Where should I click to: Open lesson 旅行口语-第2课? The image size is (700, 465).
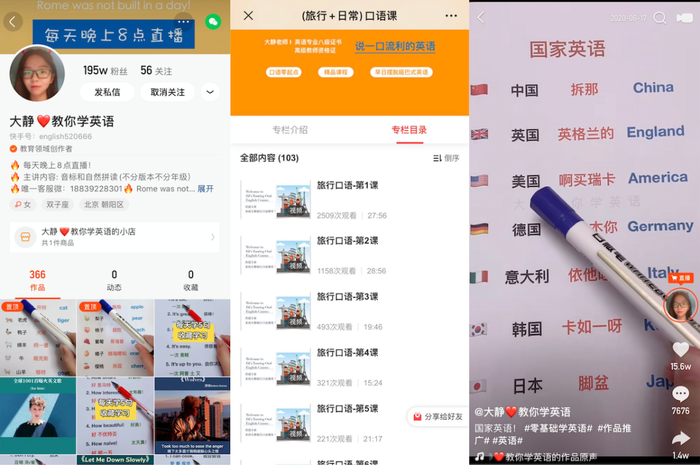350,255
